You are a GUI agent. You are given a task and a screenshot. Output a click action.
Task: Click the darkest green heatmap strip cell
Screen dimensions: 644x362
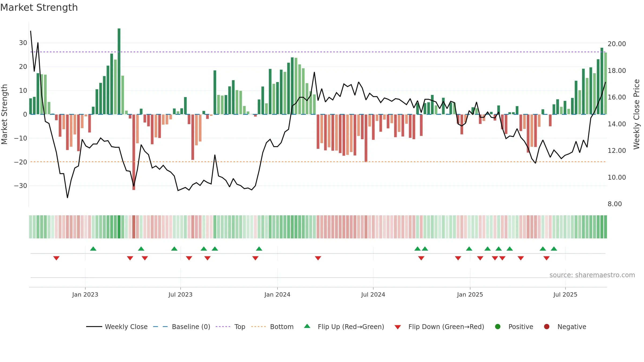pos(119,227)
